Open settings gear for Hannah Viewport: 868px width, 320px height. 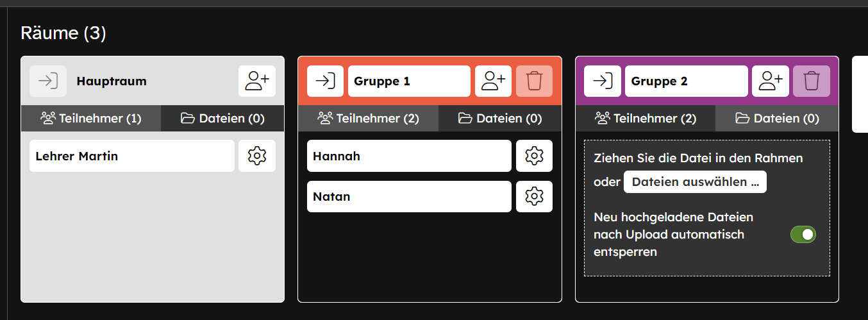pos(534,156)
